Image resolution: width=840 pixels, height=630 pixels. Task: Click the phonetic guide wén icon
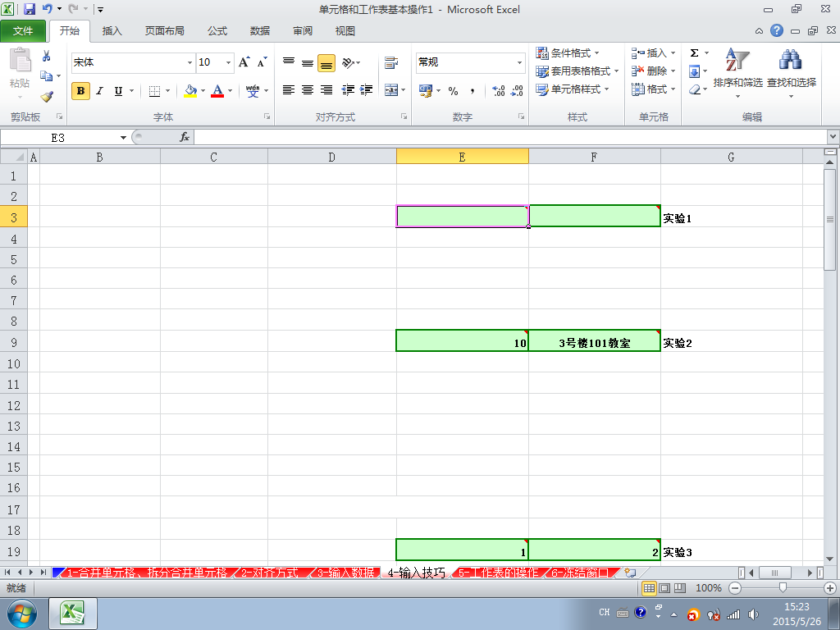253,90
